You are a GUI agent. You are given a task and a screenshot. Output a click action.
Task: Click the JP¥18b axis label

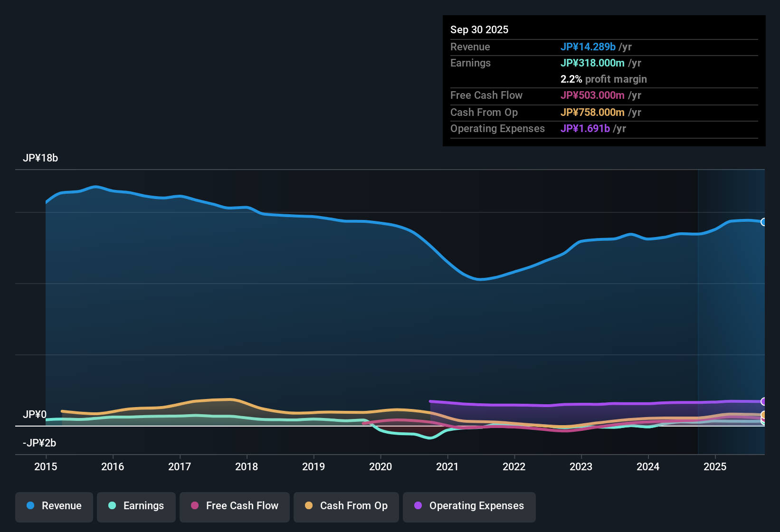pyautogui.click(x=41, y=158)
